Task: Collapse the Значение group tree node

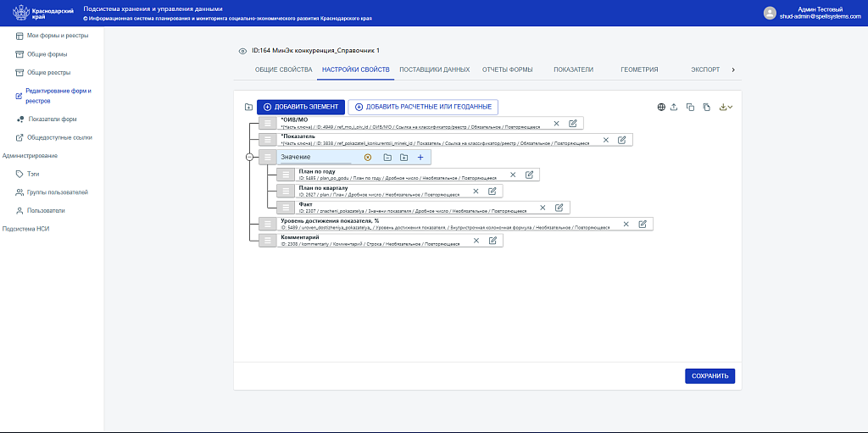Action: pyautogui.click(x=249, y=157)
